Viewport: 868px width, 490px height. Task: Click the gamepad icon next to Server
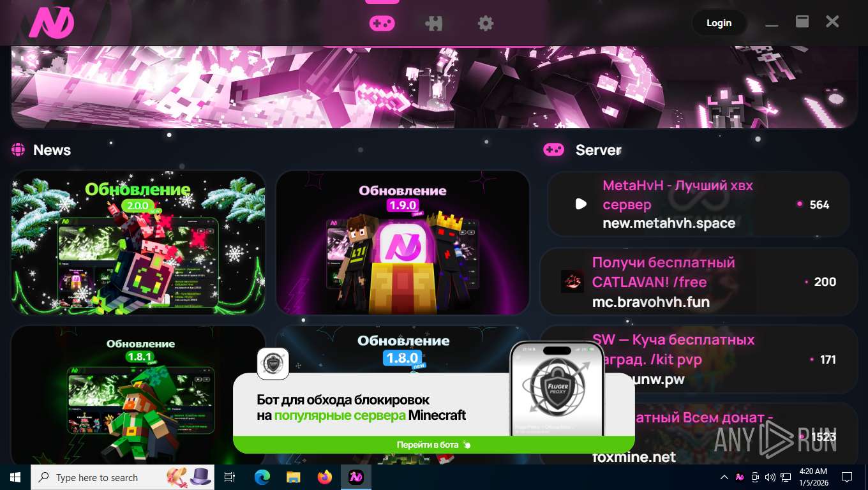click(x=553, y=149)
